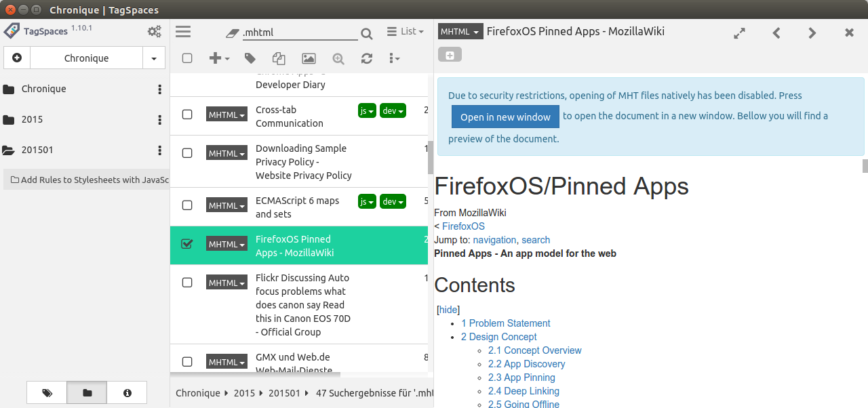
Task: Toggle thumbnails picture icon
Action: (309, 58)
